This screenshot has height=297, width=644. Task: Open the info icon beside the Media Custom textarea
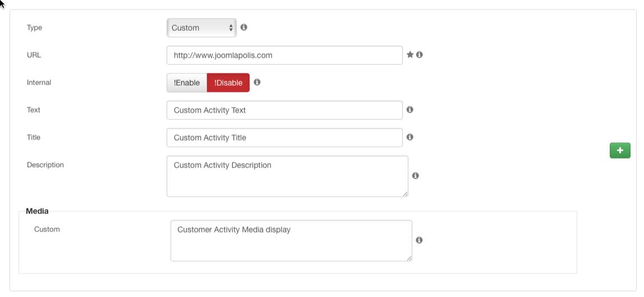[420, 240]
